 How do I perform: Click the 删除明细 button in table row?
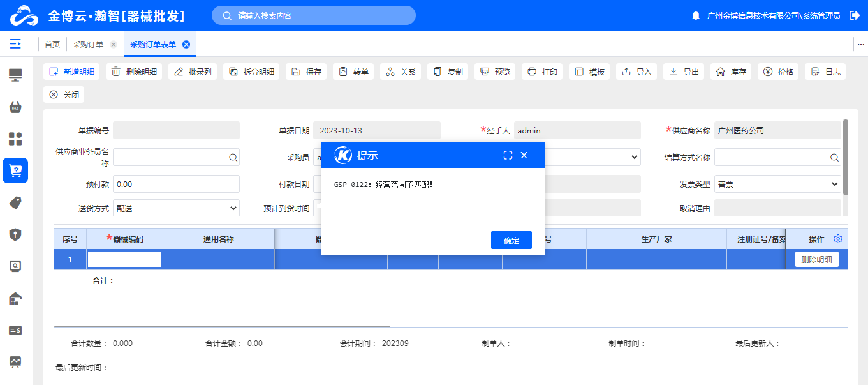point(816,259)
